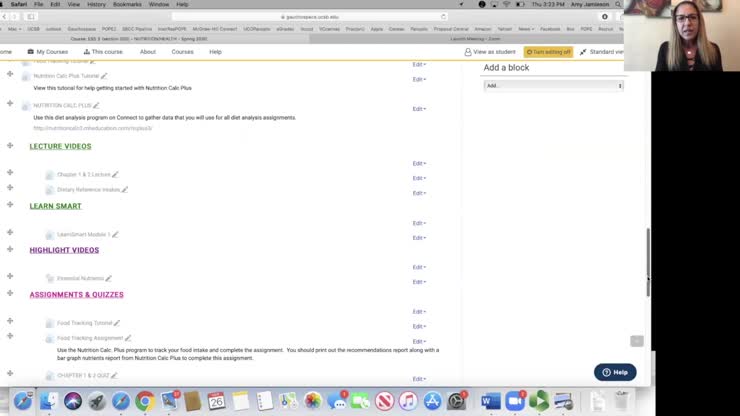This screenshot has width=740, height=416.
Task: Click move handle beside LECTURE VIDEOS heading
Action: (10, 145)
